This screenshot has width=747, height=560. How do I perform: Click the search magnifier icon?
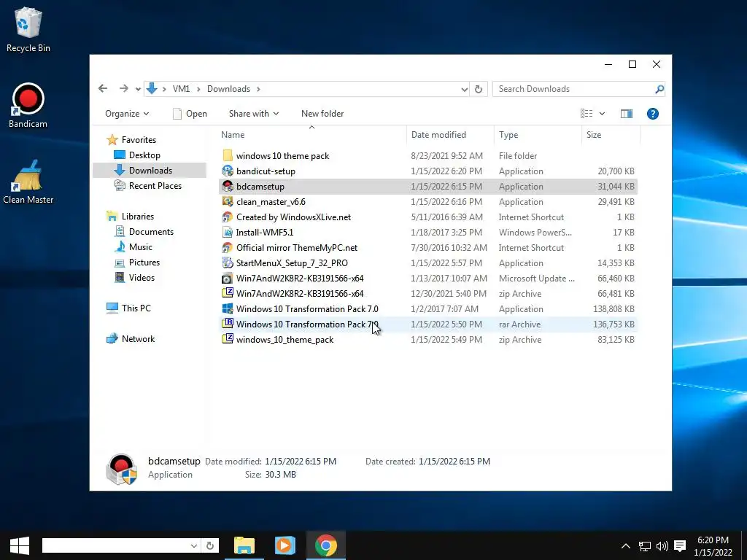659,89
